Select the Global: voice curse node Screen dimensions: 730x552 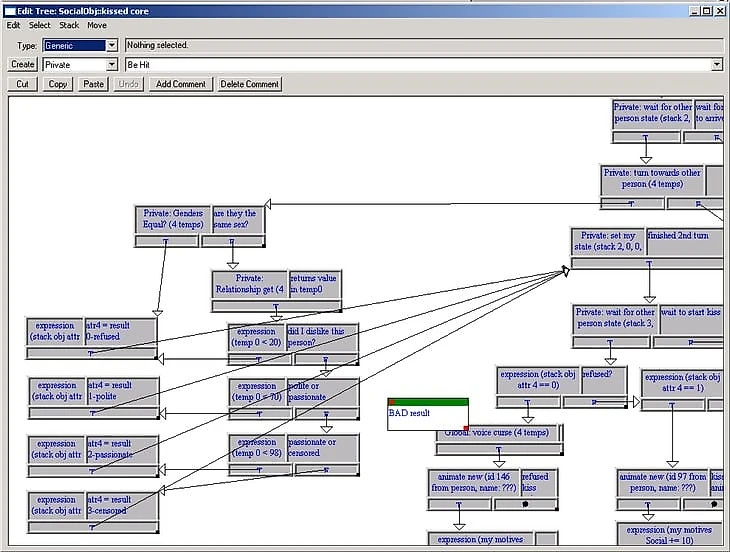499,434
